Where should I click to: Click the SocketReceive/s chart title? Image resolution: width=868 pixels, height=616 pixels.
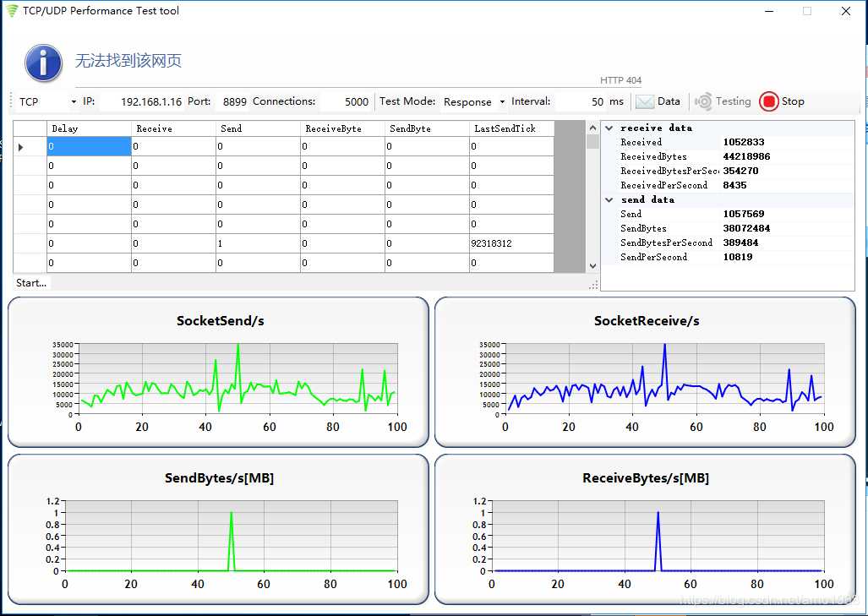647,320
